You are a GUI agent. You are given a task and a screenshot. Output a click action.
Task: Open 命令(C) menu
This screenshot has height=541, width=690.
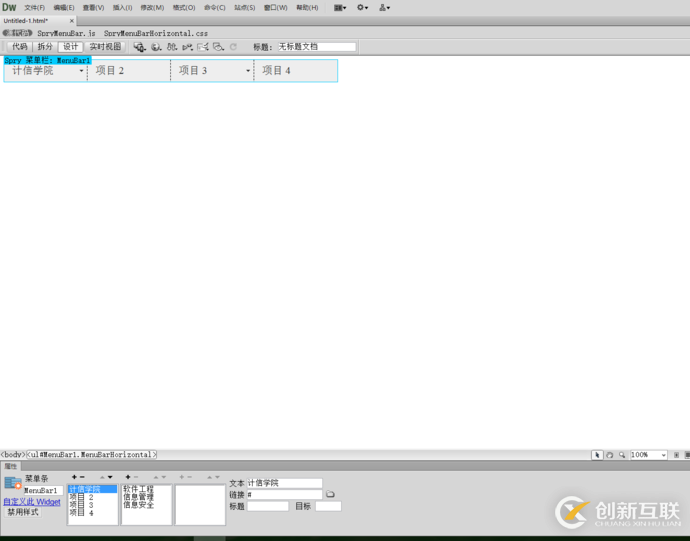coord(215,7)
